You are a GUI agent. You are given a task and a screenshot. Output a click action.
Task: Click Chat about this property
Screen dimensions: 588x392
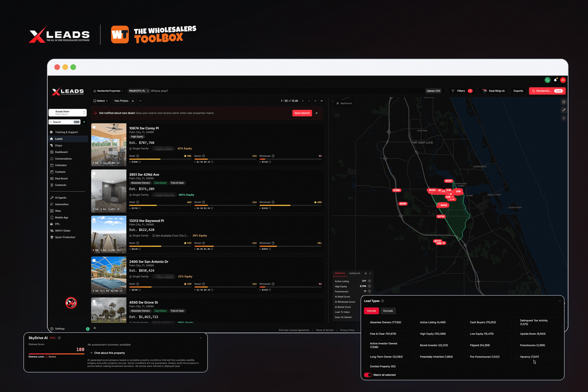click(107, 353)
